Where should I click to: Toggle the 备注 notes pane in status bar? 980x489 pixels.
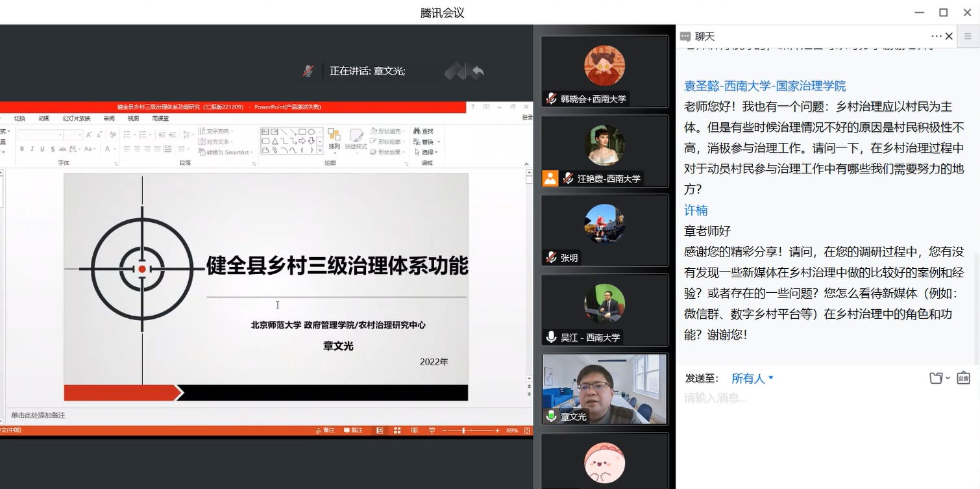(326, 431)
